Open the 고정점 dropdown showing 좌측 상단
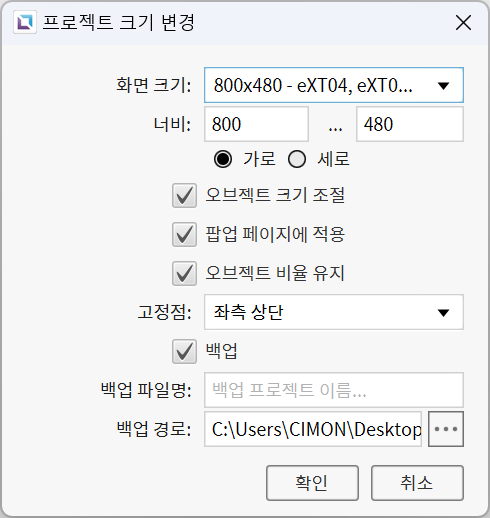Screen dimensions: 490x518 (334, 312)
